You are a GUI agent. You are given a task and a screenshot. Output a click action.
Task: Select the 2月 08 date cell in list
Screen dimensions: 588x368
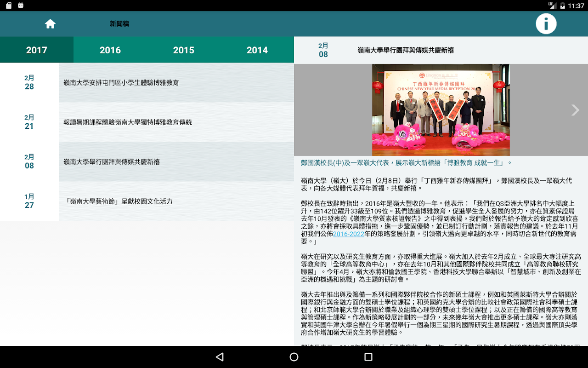[29, 162]
